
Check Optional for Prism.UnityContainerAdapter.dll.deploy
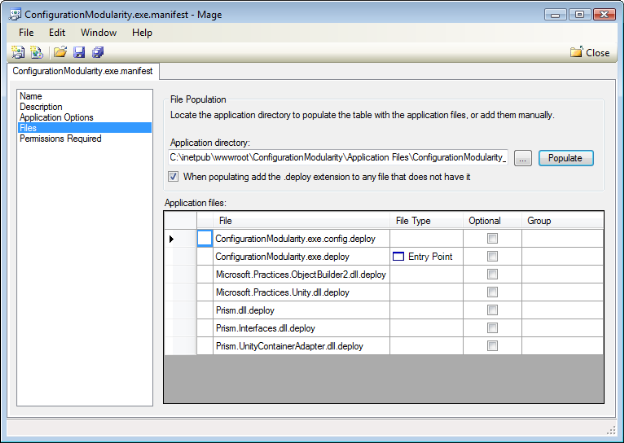(x=492, y=346)
